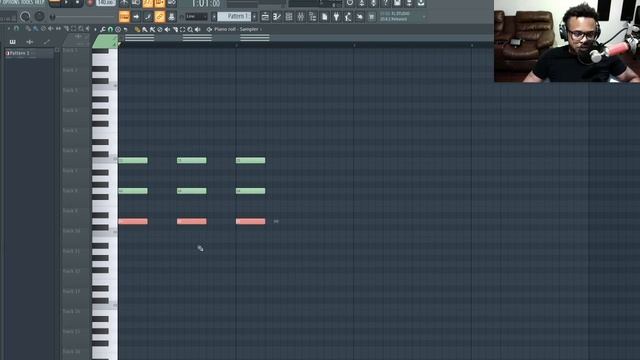Screen dimensions: 640x360
Task: Adjust the master pitch knob
Action: pyautogui.click(x=39, y=16)
